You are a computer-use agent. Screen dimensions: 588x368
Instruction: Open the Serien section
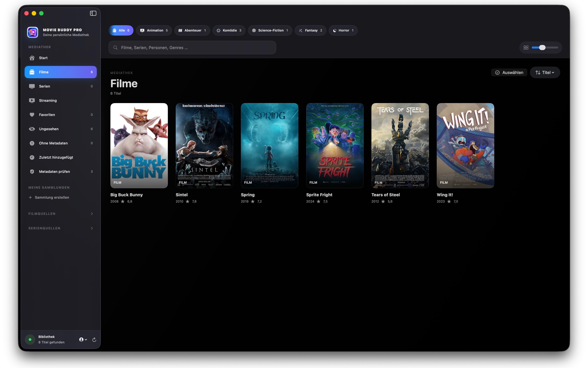[x=61, y=86]
